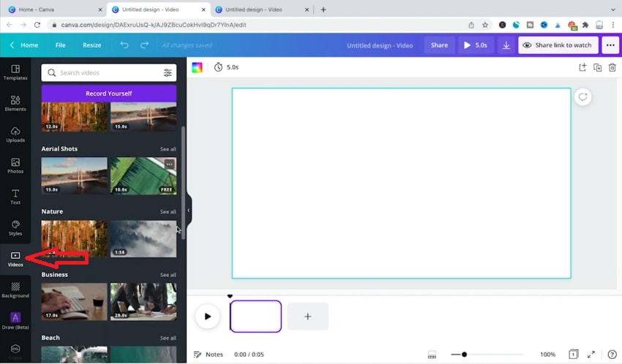This screenshot has height=364, width=622.
Task: Expand See all for Business
Action: pos(168,275)
